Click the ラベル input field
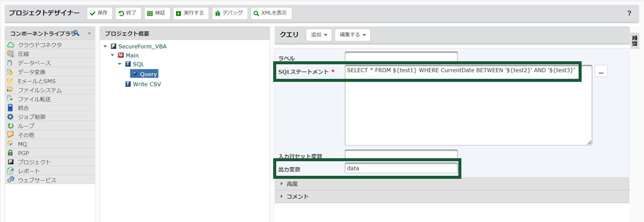 pyautogui.click(x=401, y=57)
